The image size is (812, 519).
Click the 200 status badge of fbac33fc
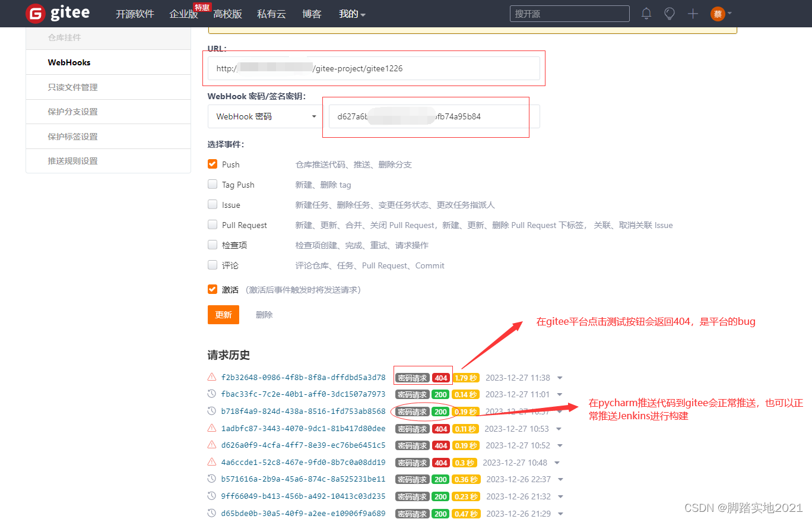point(440,394)
